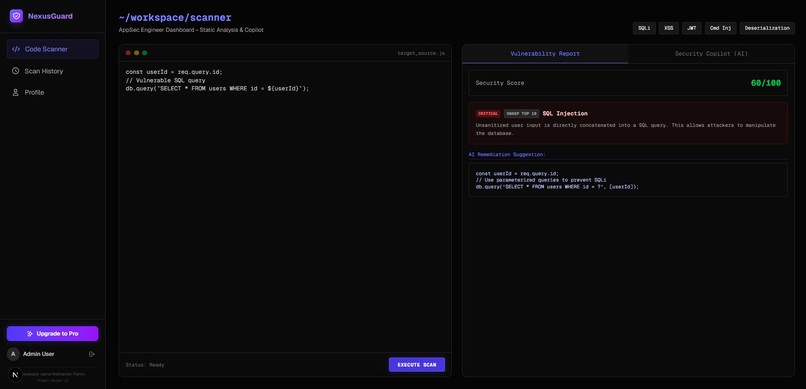
Task: Click the SQL Injection description text
Action: point(626,129)
